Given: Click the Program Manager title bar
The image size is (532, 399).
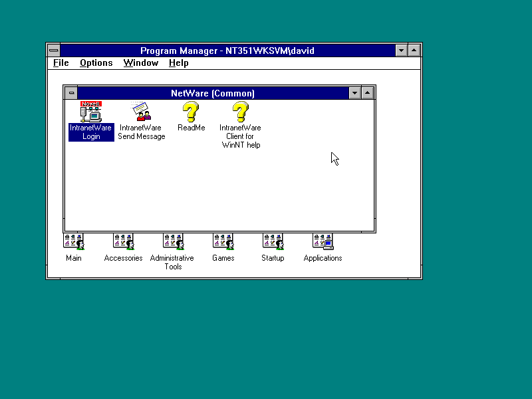Looking at the screenshot, I should (x=227, y=51).
